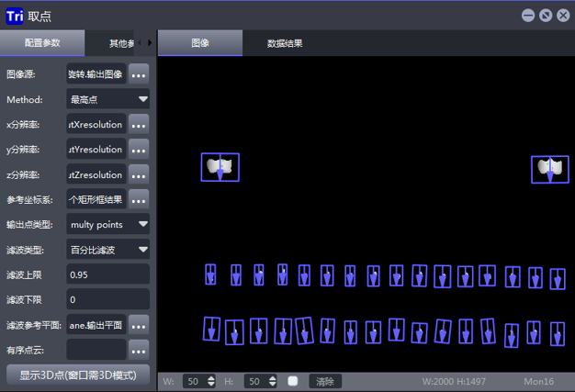
Task: Toggle the checkbox beside 清除 button
Action: tap(292, 381)
